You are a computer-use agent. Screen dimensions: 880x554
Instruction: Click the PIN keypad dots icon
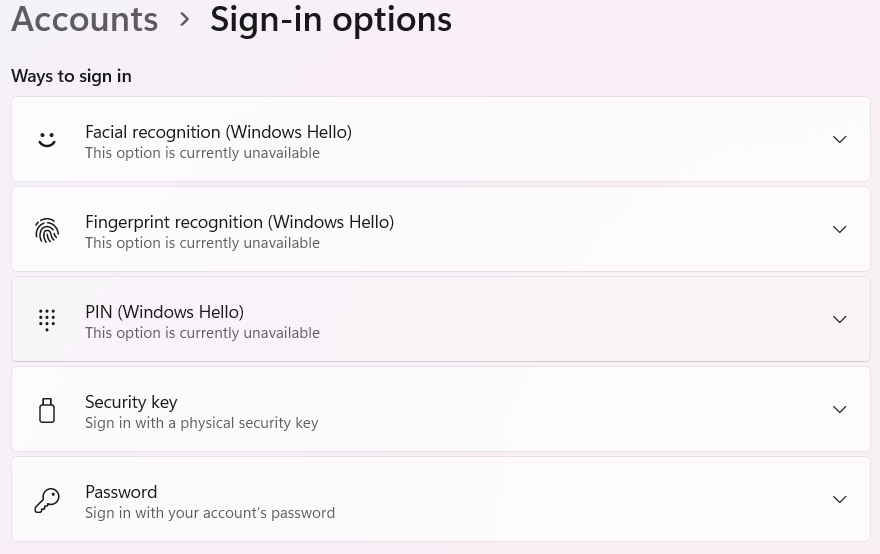tap(47, 320)
